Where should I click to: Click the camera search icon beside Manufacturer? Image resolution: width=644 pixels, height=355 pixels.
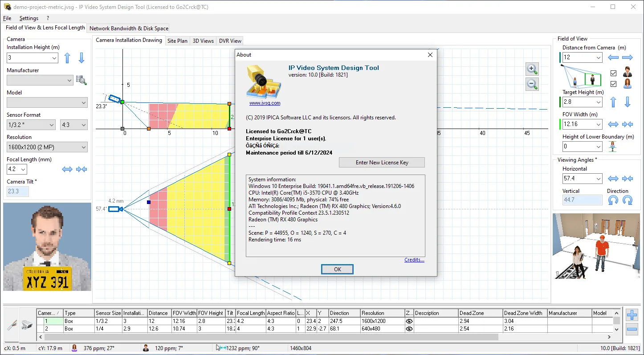[81, 80]
